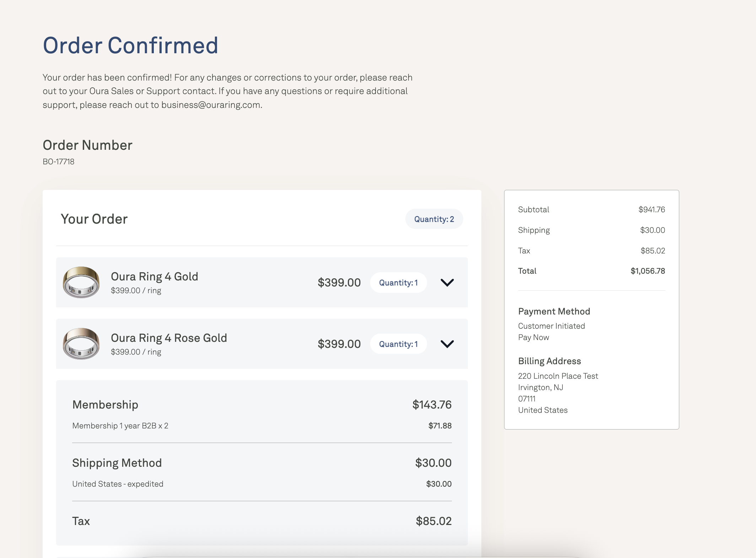
Task: Click the Gold ring Quantity: 1 badge
Action: 398,283
